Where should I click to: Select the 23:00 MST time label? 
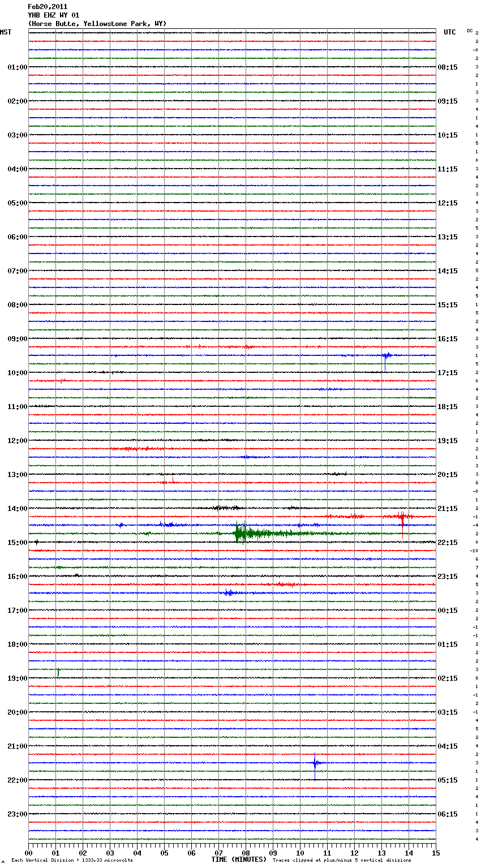[18, 814]
